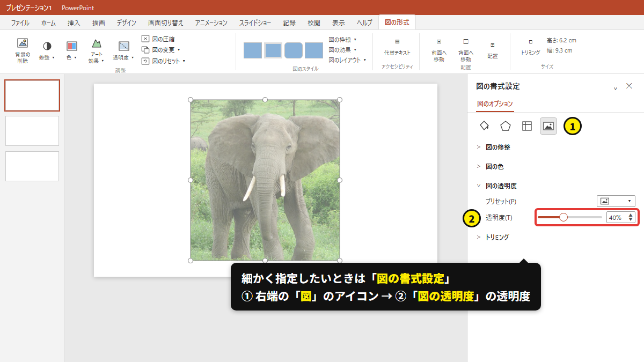This screenshot has width=644, height=362.
Task: Expand the トリミング section in the pane
Action: (493, 237)
